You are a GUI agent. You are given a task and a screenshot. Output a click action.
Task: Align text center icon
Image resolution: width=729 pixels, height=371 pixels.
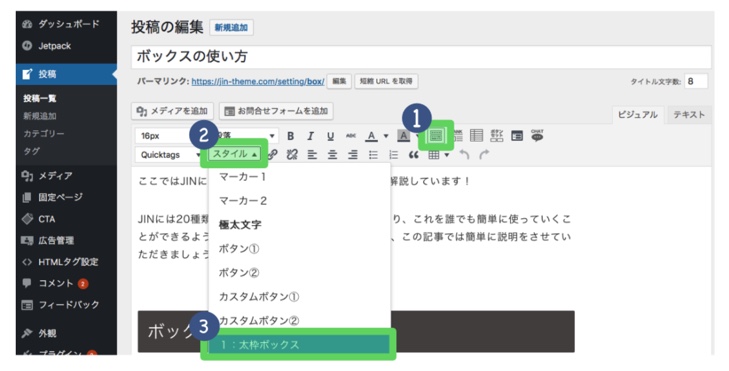[332, 155]
